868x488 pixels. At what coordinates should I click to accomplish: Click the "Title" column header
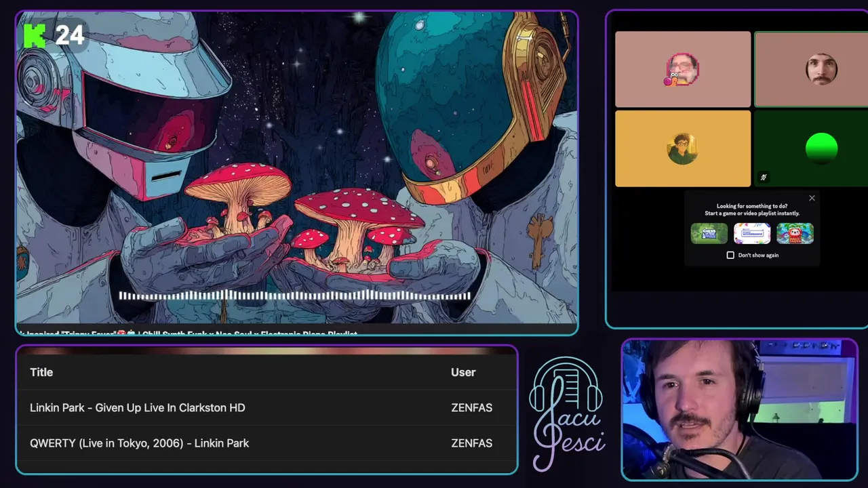click(x=41, y=372)
